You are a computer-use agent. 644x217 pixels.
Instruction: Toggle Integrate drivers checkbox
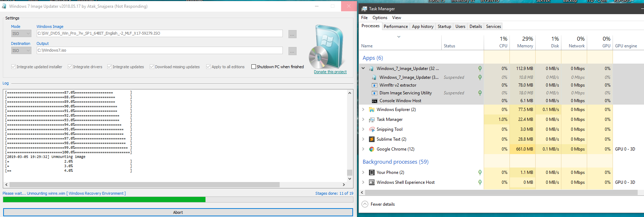(70, 67)
